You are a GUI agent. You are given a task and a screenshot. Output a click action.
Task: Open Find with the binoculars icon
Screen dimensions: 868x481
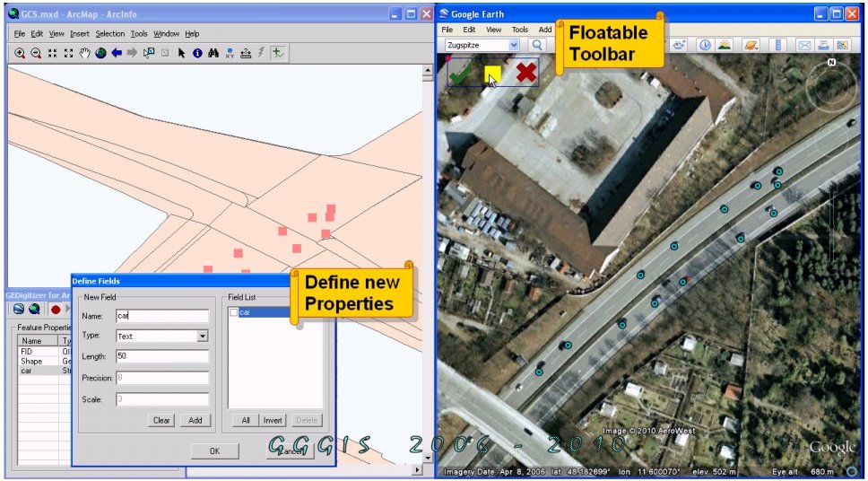click(213, 53)
